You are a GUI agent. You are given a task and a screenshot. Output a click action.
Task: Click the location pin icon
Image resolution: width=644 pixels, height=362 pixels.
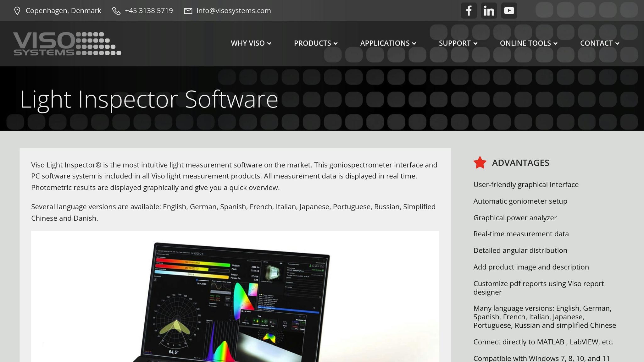(17, 10)
